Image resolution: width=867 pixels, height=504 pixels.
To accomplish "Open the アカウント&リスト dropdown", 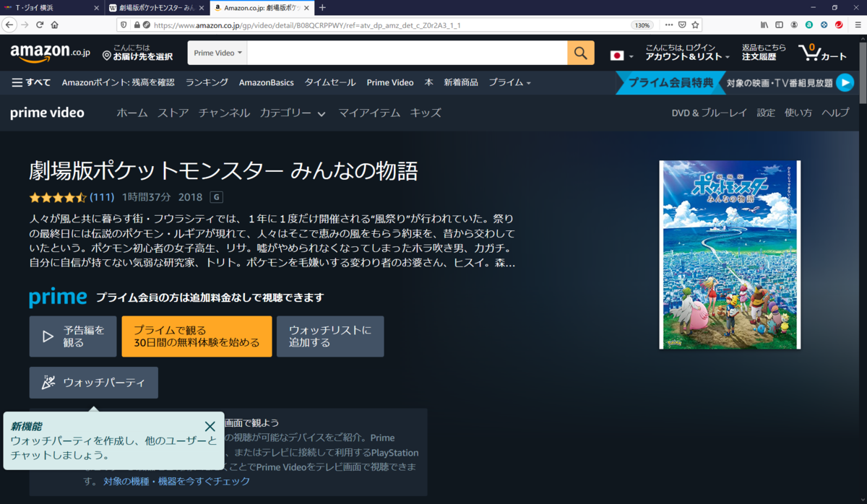I will (687, 52).
